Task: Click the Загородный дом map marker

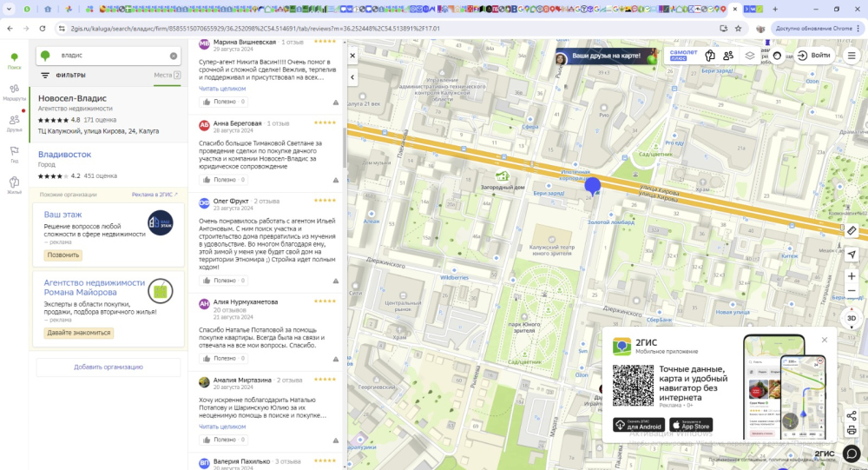Action: pyautogui.click(x=502, y=177)
